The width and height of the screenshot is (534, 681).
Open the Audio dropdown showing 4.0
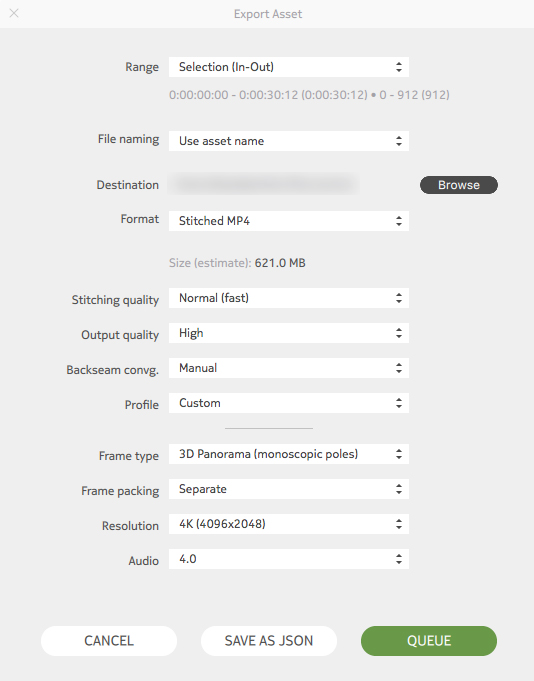pos(289,559)
